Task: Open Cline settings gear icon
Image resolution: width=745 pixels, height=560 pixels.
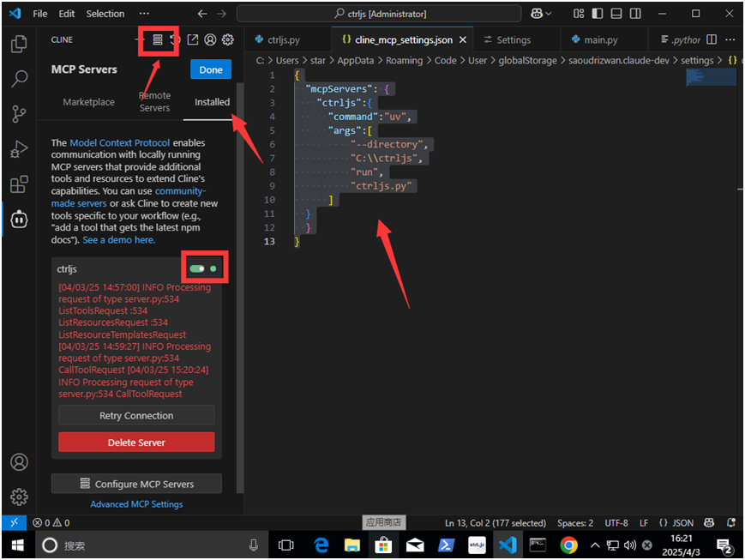Action: (x=228, y=39)
